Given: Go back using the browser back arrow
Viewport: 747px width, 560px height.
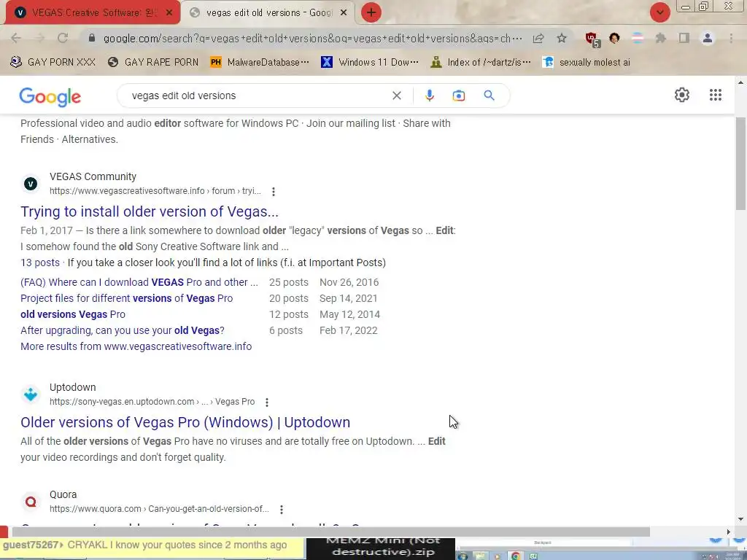Looking at the screenshot, I should (x=16, y=38).
